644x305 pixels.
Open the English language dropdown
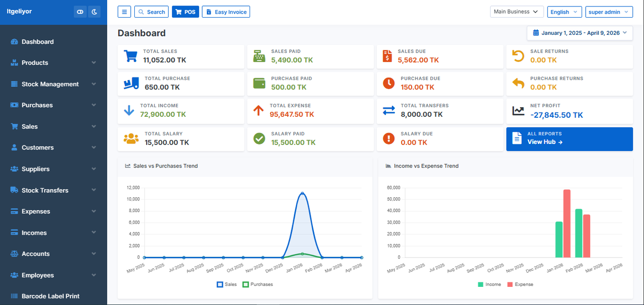click(x=565, y=12)
